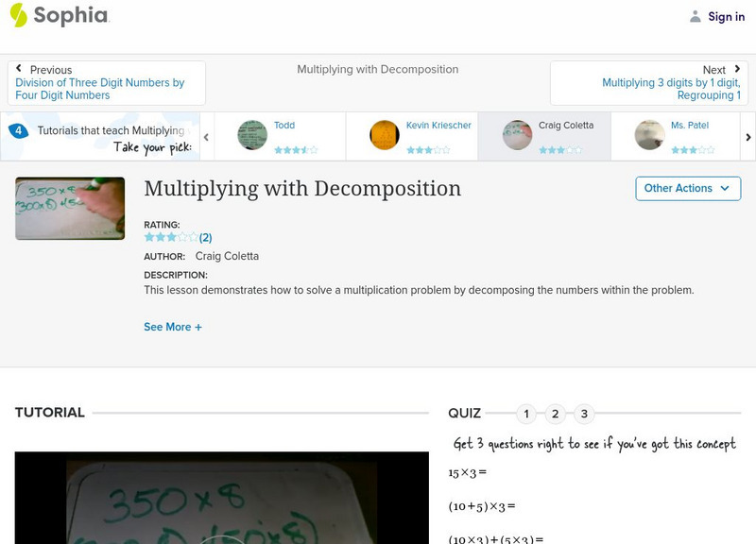Image resolution: width=756 pixels, height=544 pixels.
Task: Expand the description with See More
Action: (173, 326)
